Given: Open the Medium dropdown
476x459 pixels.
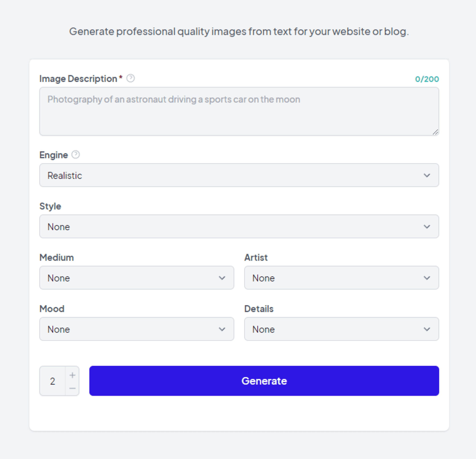Looking at the screenshot, I should 137,278.
